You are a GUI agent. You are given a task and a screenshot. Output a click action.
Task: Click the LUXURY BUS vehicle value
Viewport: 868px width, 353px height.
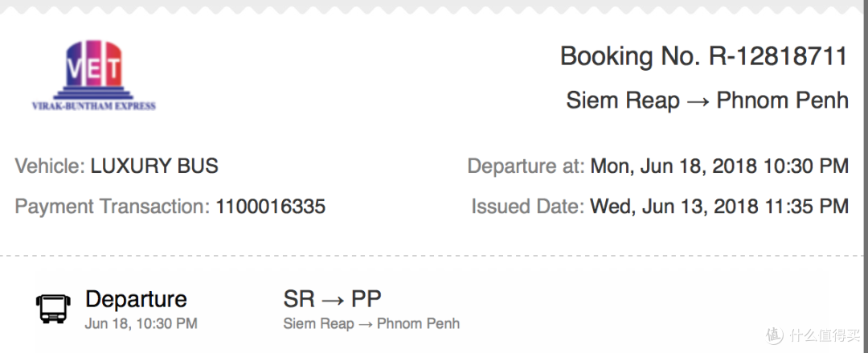[154, 166]
